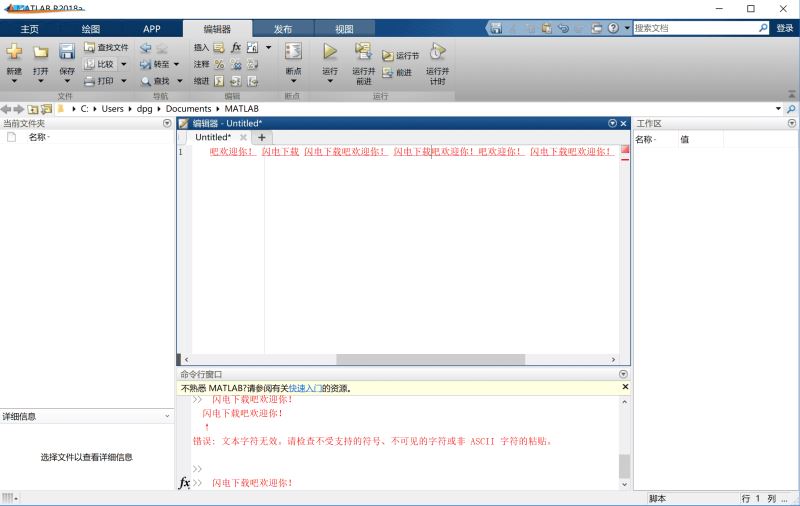Open the 新建 dropdown arrow
Viewport: 800px width, 506px height.
14,81
